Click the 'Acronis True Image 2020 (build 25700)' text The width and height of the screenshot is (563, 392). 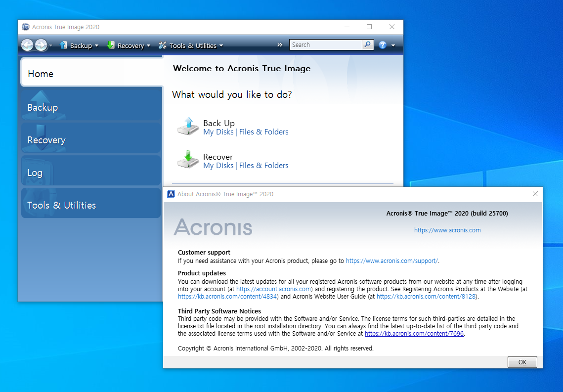click(447, 213)
